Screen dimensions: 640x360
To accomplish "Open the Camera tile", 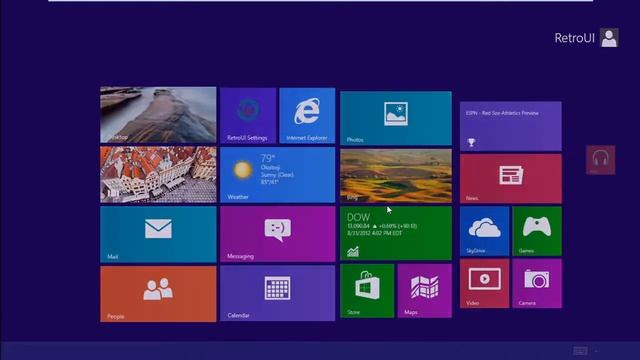I will (537, 284).
